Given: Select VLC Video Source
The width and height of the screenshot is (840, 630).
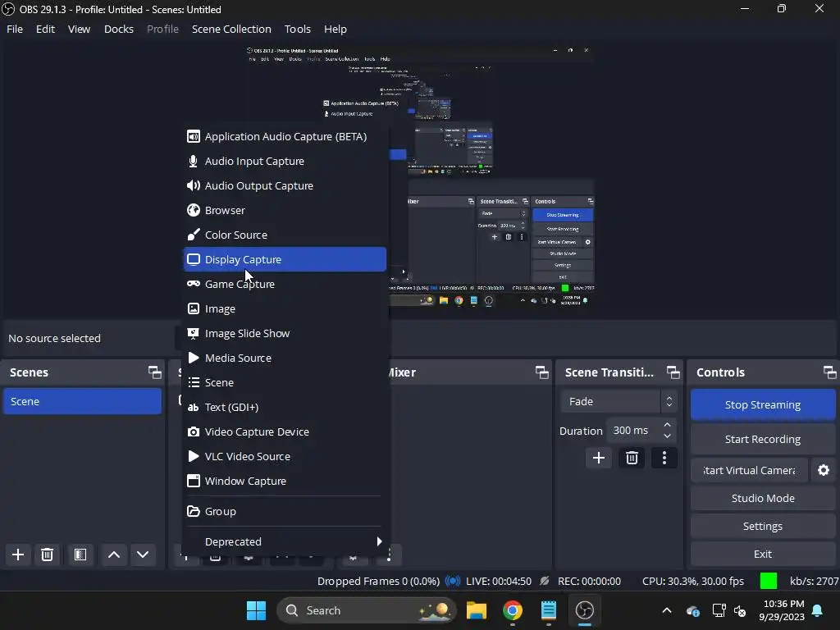Looking at the screenshot, I should [285, 457].
